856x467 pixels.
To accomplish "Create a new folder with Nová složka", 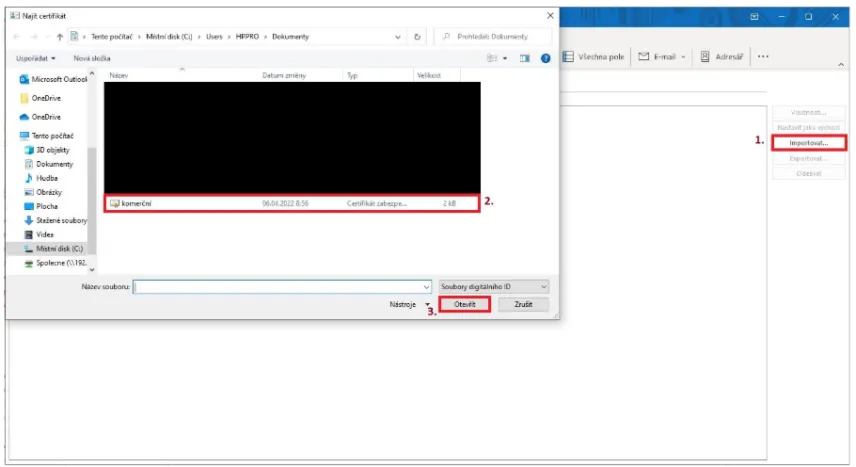I will coord(92,58).
